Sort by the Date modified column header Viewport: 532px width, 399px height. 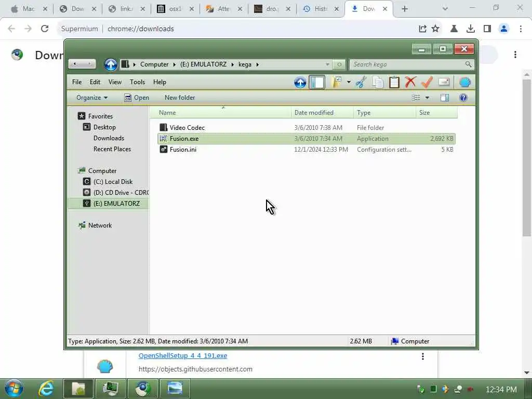(x=322, y=113)
